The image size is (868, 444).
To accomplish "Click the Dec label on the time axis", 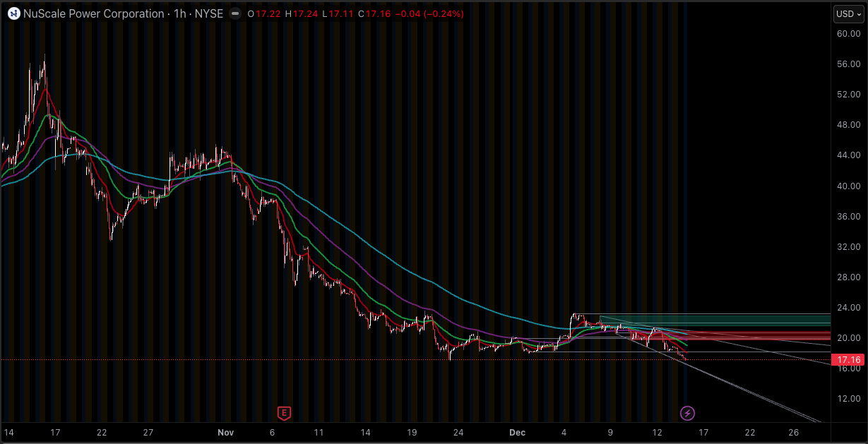I will click(x=518, y=432).
